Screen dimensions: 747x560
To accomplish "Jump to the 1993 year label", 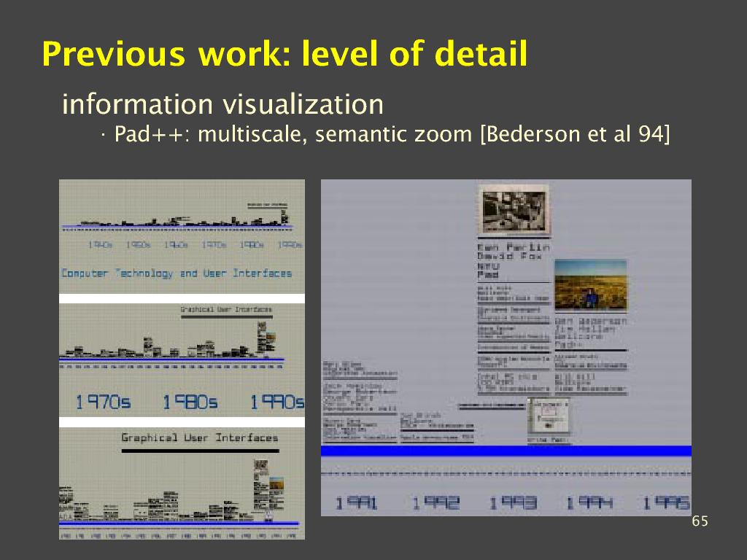I will (513, 502).
